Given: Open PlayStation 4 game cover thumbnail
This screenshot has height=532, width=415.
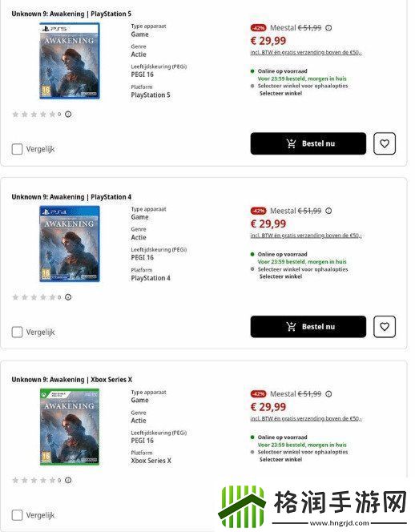Looking at the screenshot, I should click(x=70, y=244).
